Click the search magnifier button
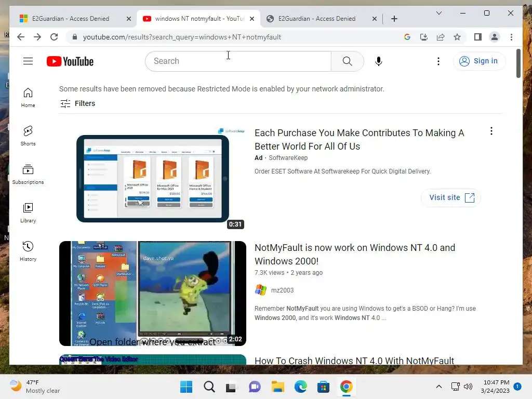 click(347, 61)
